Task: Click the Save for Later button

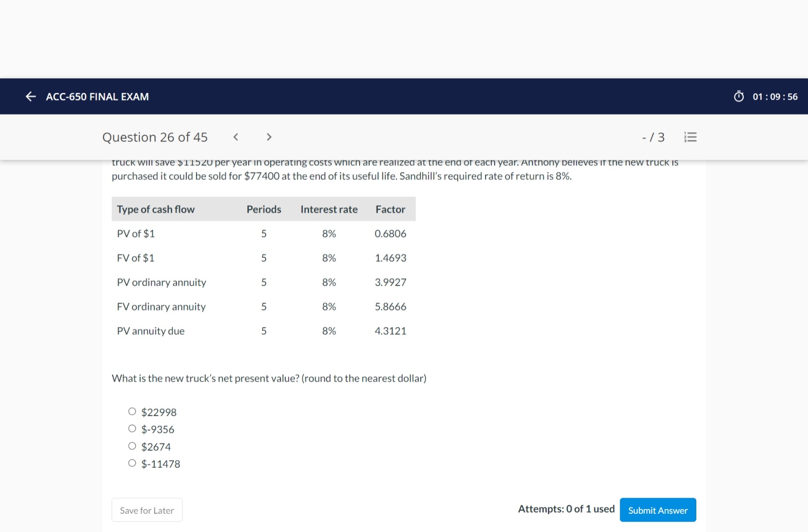Action: click(x=147, y=510)
